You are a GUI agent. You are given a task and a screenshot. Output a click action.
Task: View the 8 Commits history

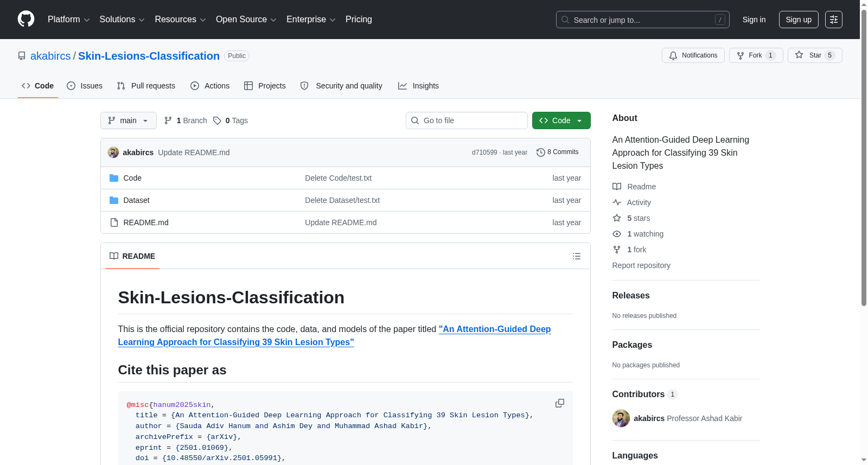(558, 152)
